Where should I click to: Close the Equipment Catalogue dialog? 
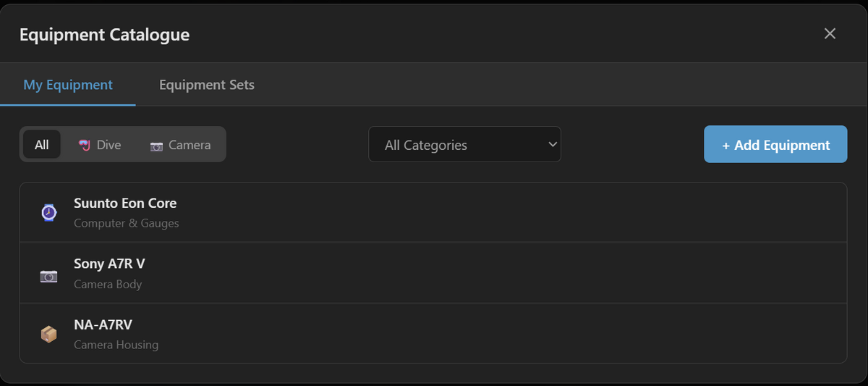coord(830,33)
